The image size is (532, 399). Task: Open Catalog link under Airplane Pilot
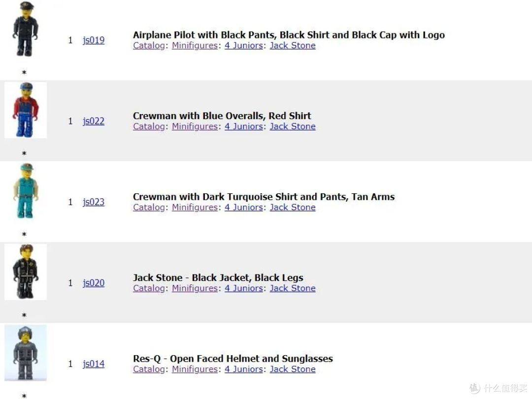click(149, 45)
